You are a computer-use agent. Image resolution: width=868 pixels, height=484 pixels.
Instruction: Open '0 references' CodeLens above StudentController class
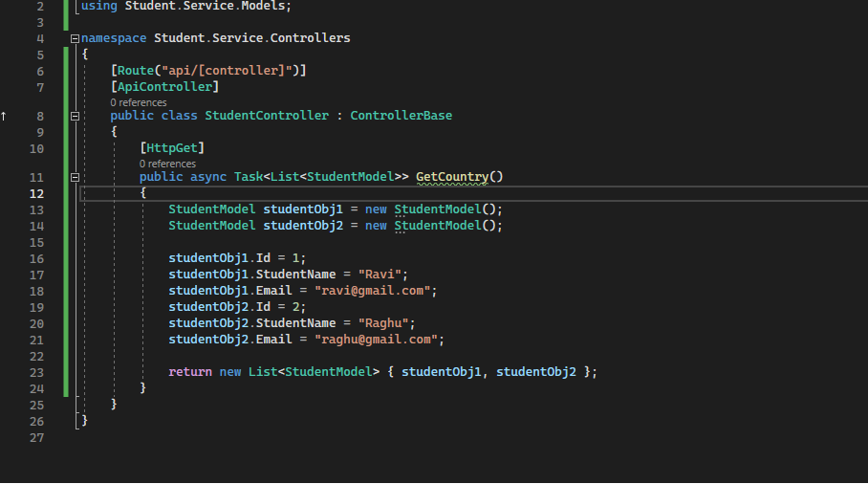point(138,102)
